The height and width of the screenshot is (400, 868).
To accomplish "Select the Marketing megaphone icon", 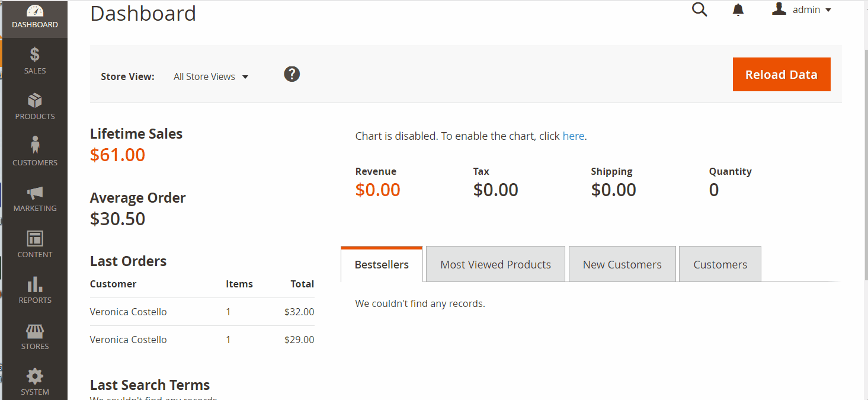I will coord(35,193).
